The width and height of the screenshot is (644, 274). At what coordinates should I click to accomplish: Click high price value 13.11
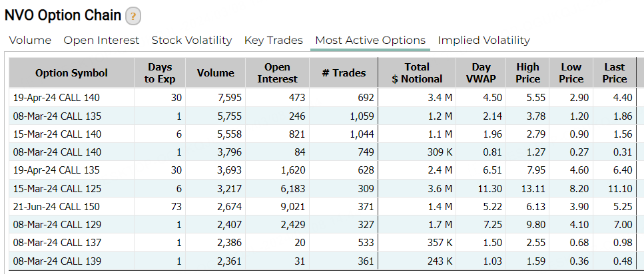534,189
